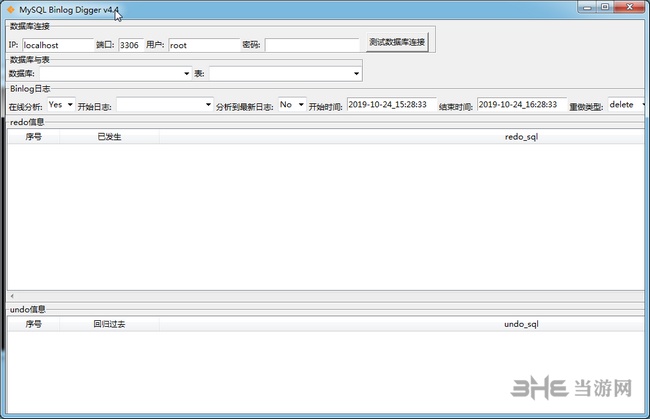
Task: Click the undo_sql column header
Action: tap(521, 324)
